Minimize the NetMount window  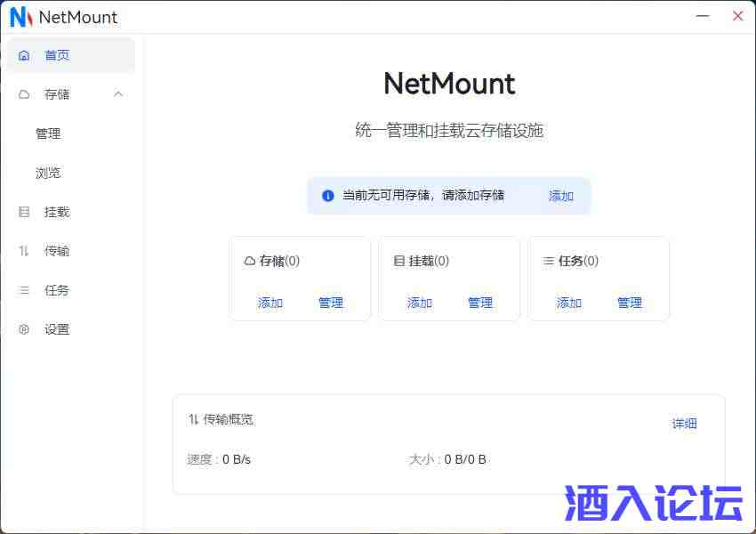click(x=703, y=16)
